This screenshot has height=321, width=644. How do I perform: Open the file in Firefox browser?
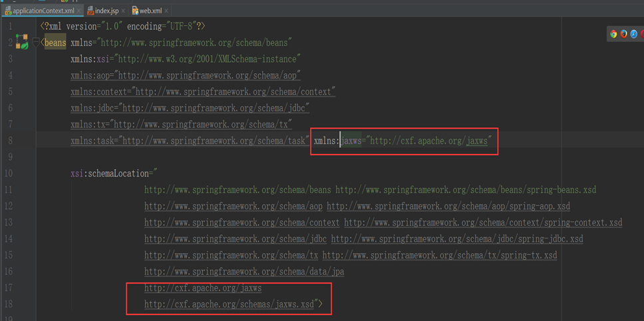(x=624, y=34)
